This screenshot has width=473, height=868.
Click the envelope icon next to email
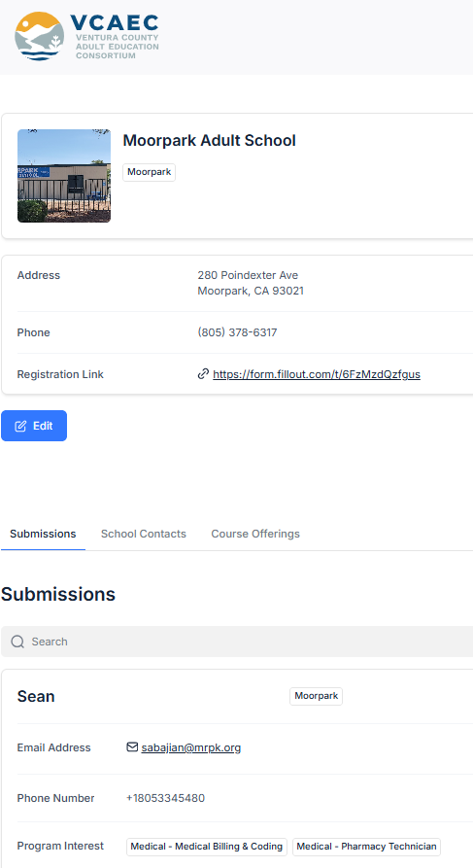click(x=132, y=747)
